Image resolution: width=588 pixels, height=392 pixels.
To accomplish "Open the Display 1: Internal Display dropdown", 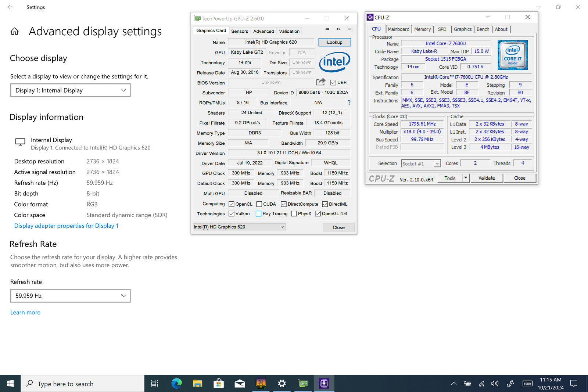I will [71, 90].
